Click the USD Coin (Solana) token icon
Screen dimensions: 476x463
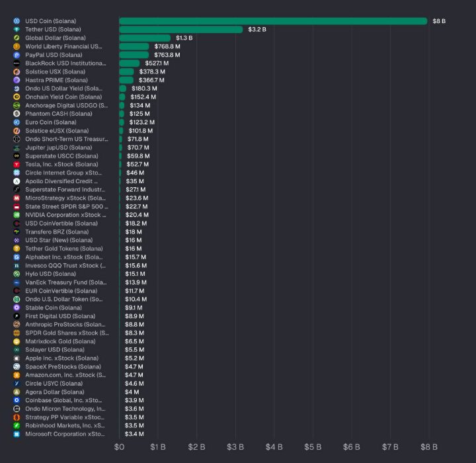(17, 21)
